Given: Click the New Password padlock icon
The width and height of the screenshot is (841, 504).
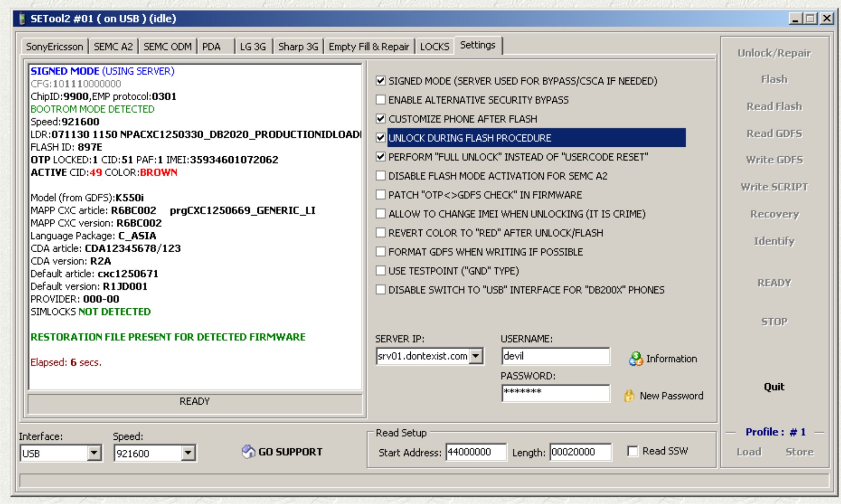Looking at the screenshot, I should [629, 395].
